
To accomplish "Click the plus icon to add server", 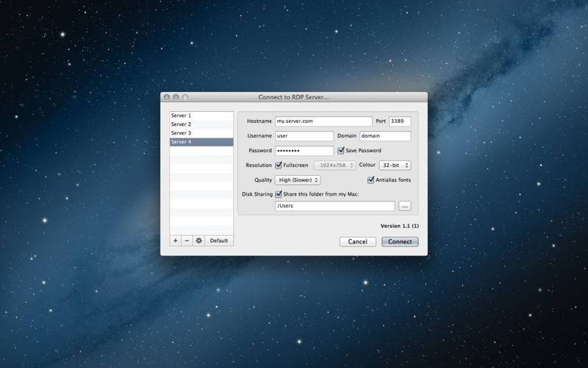I will (x=175, y=241).
